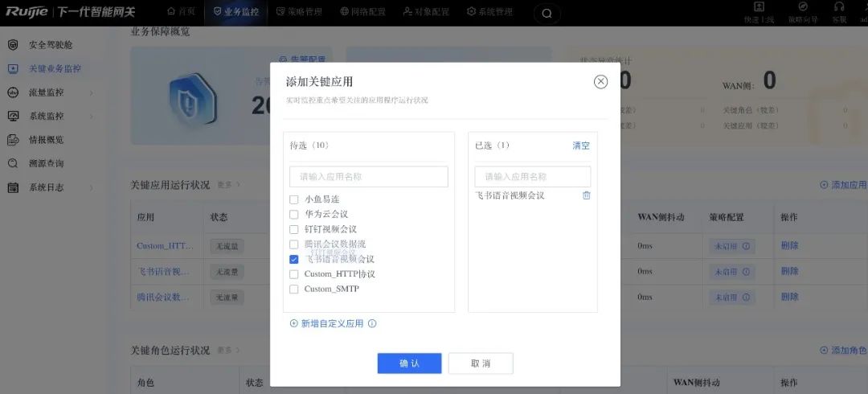Open the 腾讯会议数... application link in table
Image resolution: width=868 pixels, height=394 pixels.
(163, 297)
